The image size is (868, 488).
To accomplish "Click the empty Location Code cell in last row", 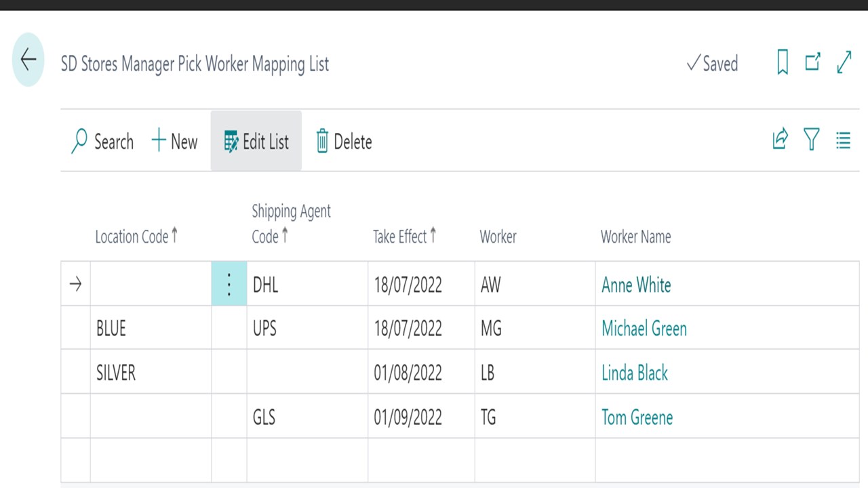I will (150, 460).
